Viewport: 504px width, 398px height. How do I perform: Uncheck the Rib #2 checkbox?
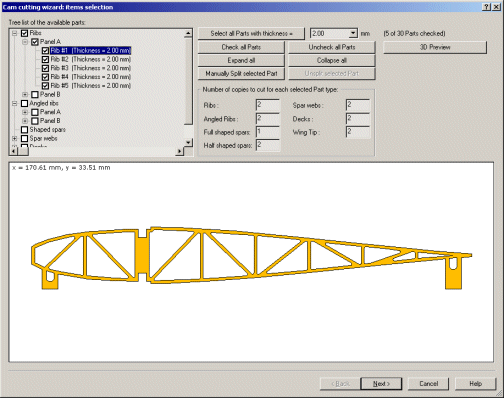coord(45,59)
